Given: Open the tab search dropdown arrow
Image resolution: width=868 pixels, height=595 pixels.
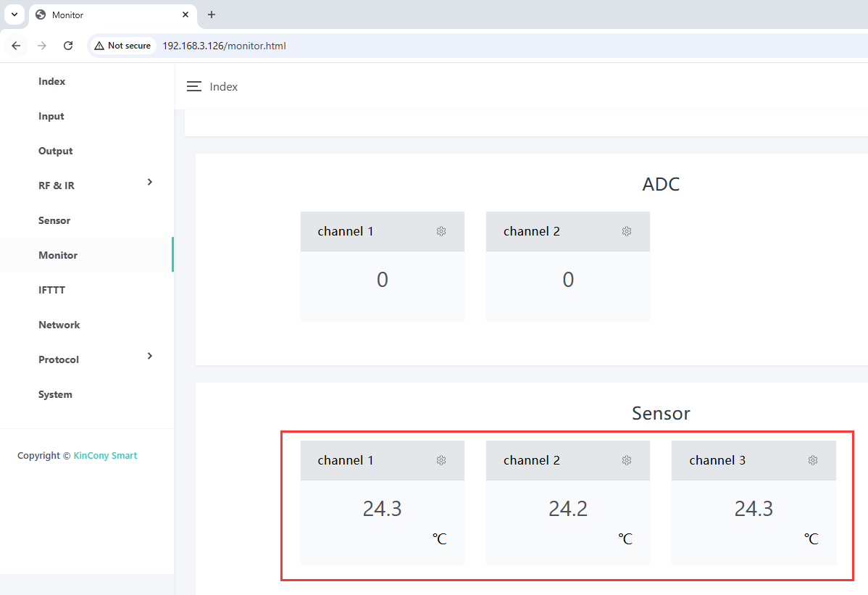Looking at the screenshot, I should (14, 14).
